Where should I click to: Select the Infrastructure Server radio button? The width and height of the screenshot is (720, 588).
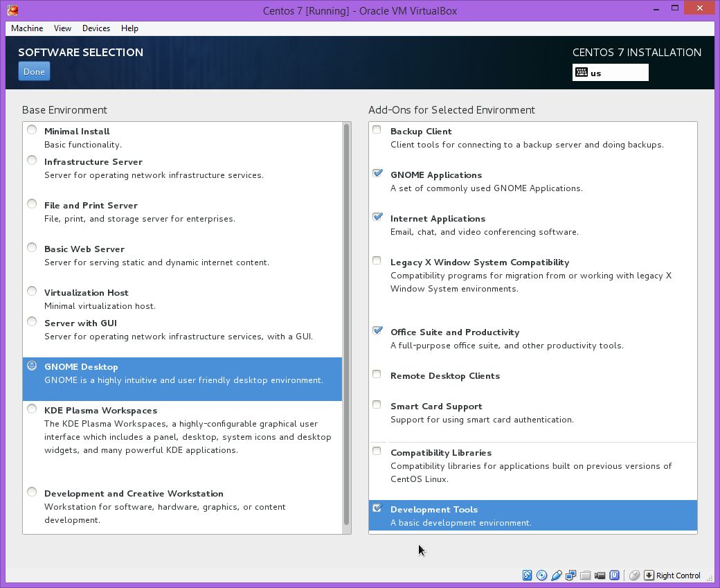(x=32, y=160)
